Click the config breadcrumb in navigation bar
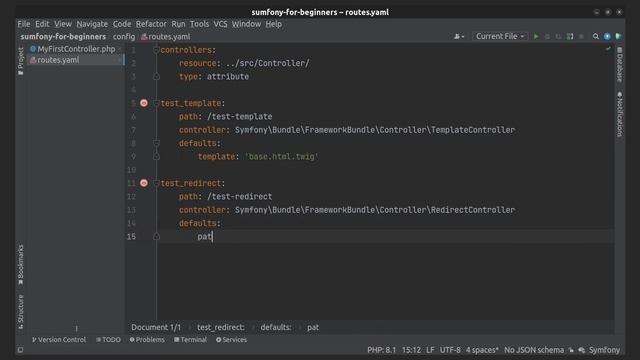This screenshot has height=360, width=640. coord(124,37)
